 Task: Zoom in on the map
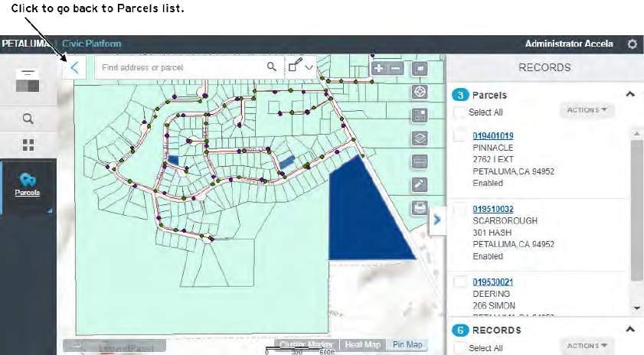pos(379,68)
